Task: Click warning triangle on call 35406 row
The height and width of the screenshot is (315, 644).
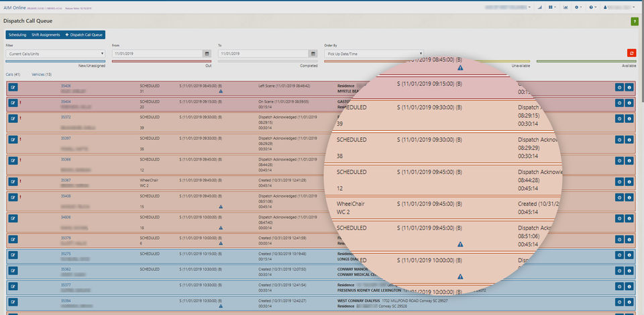Action: click(221, 91)
